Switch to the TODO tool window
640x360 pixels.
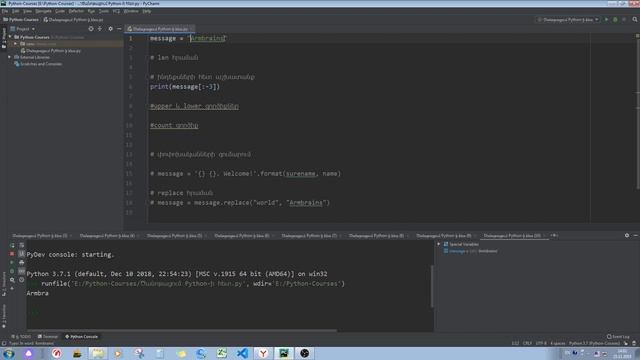pyautogui.click(x=21, y=337)
